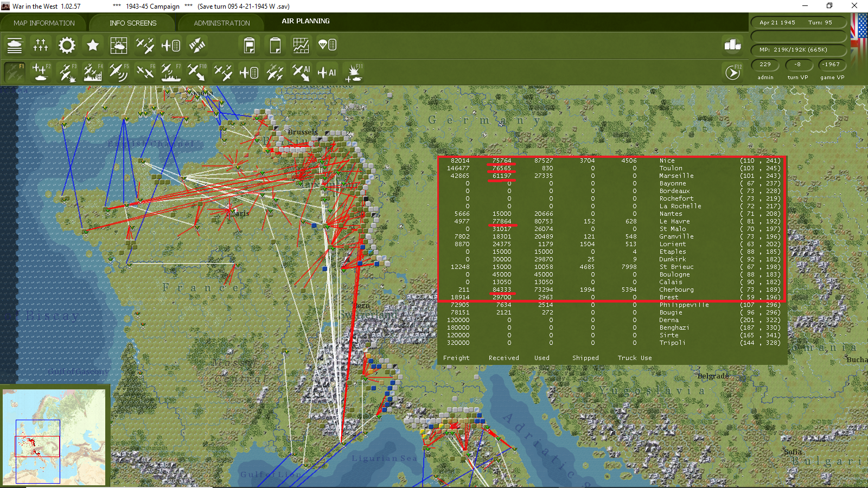Click the F12 end turn arrow button
The width and height of the screenshot is (868, 488).
(x=733, y=72)
